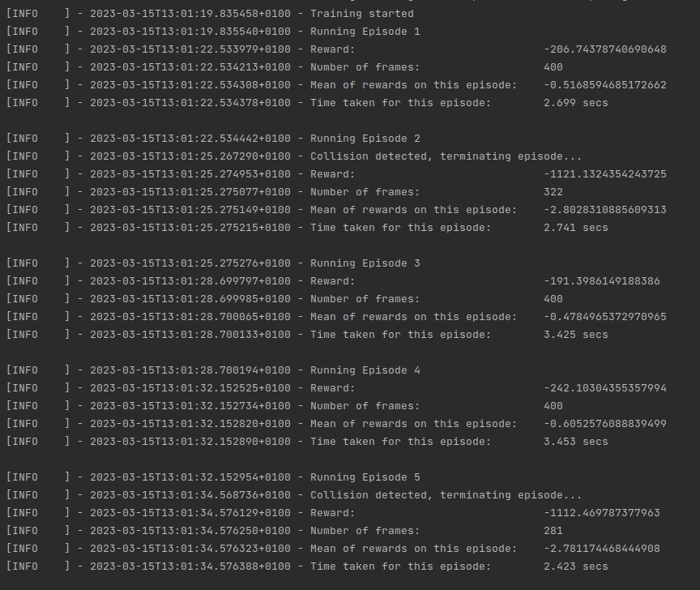
Task: Click the "2.741 secs" time value
Action: 575,228
